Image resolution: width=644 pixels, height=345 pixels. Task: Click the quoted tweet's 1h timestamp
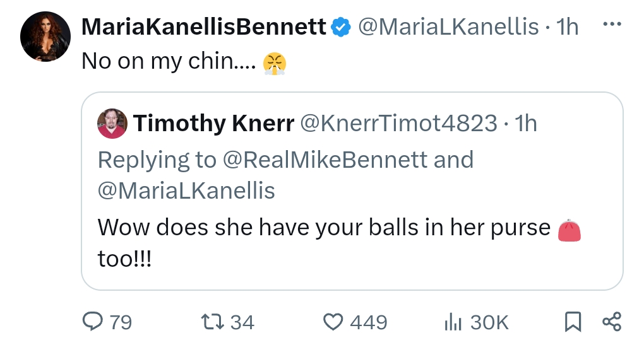(x=525, y=124)
